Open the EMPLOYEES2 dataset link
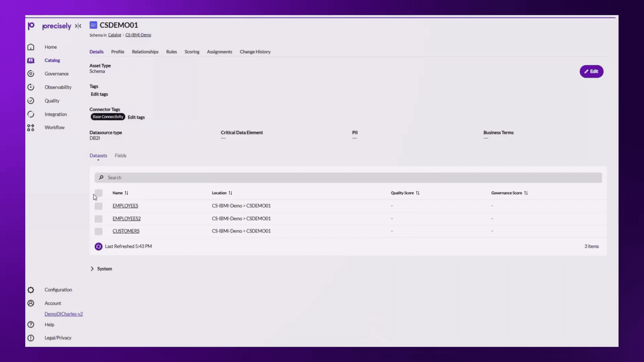 126,218
